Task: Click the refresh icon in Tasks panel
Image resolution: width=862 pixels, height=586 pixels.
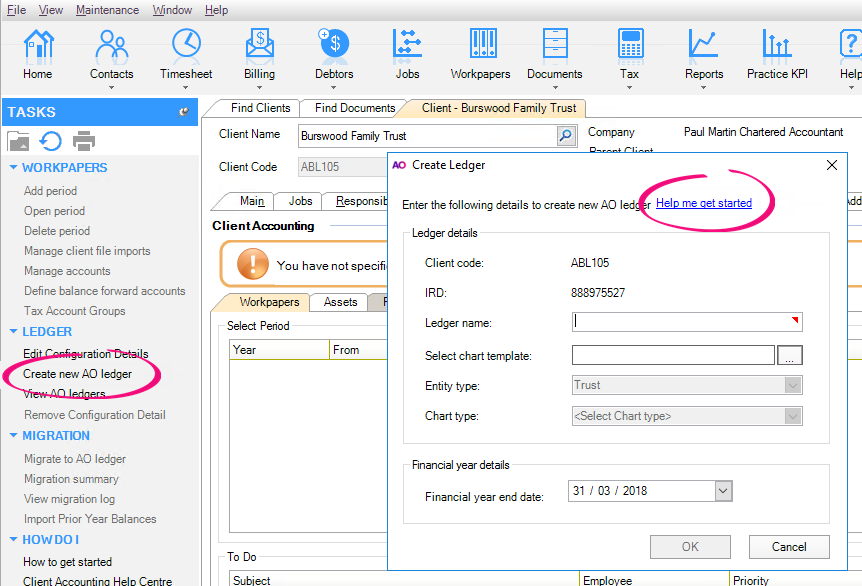Action: [x=50, y=141]
